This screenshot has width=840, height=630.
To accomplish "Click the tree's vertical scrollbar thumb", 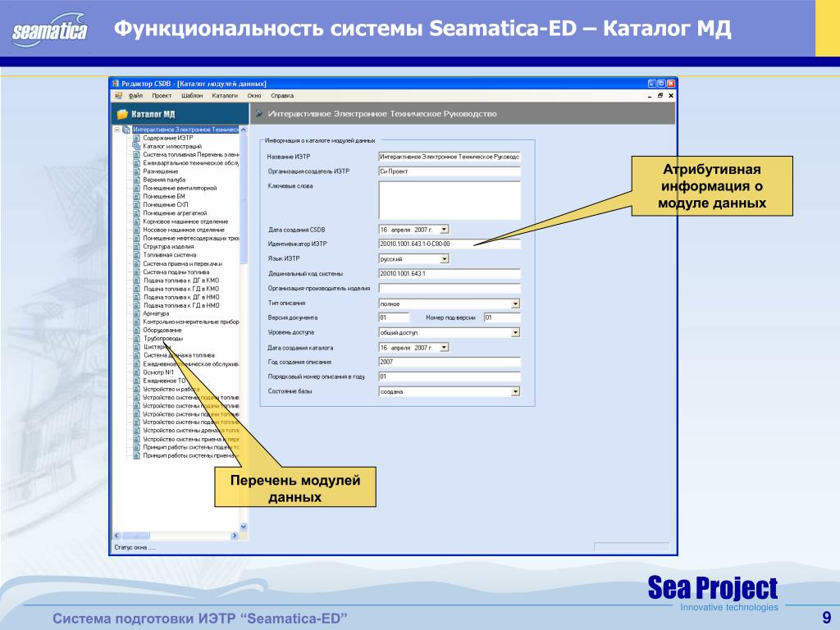I will pyautogui.click(x=243, y=199).
